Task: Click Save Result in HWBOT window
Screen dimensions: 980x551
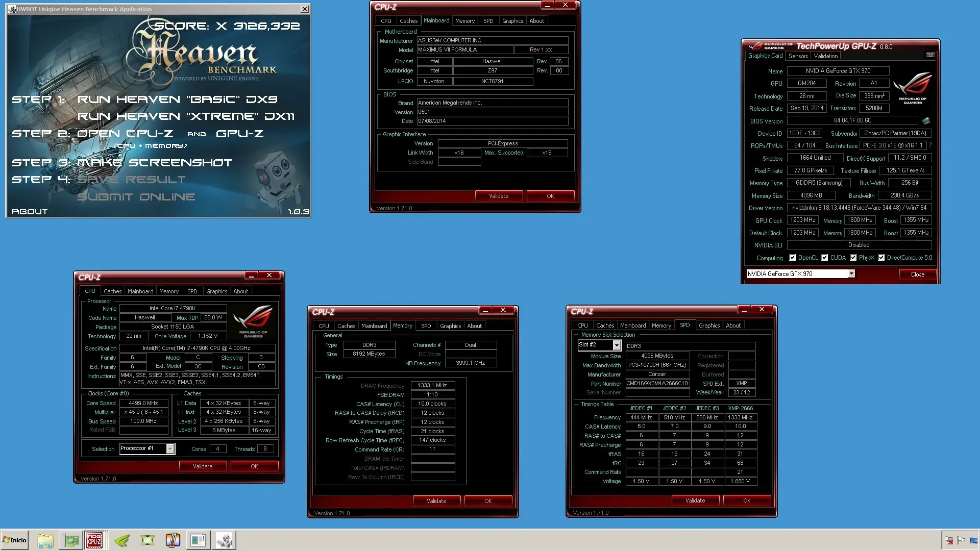Action: (x=131, y=180)
